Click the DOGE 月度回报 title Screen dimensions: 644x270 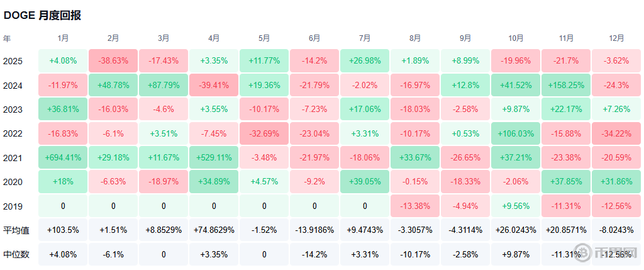[42, 16]
